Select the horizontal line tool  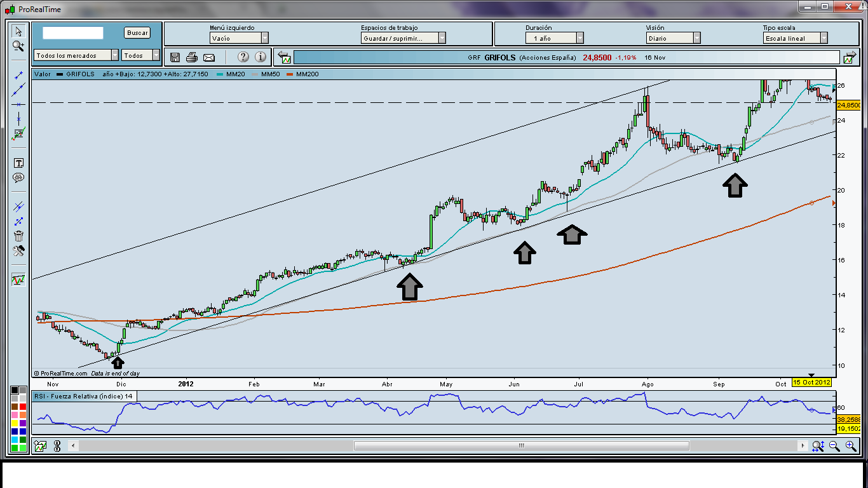point(18,104)
